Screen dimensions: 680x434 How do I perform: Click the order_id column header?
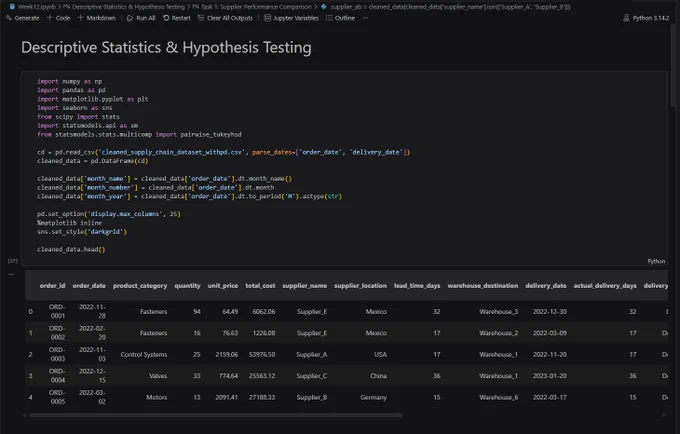tap(52, 285)
